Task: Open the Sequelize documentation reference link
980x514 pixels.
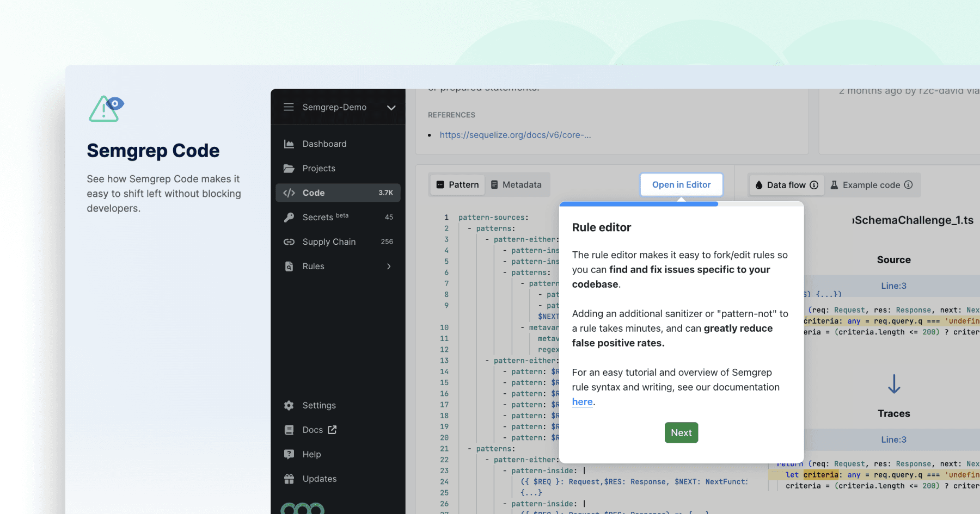Action: coord(515,135)
